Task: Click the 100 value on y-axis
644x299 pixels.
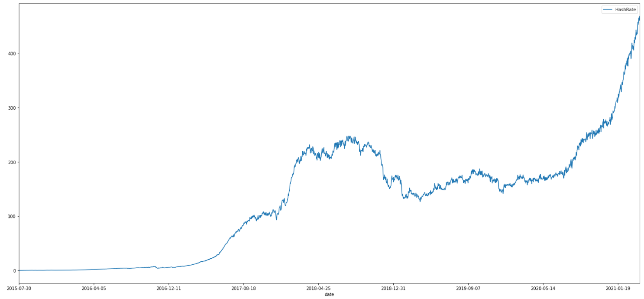Action: [x=11, y=217]
